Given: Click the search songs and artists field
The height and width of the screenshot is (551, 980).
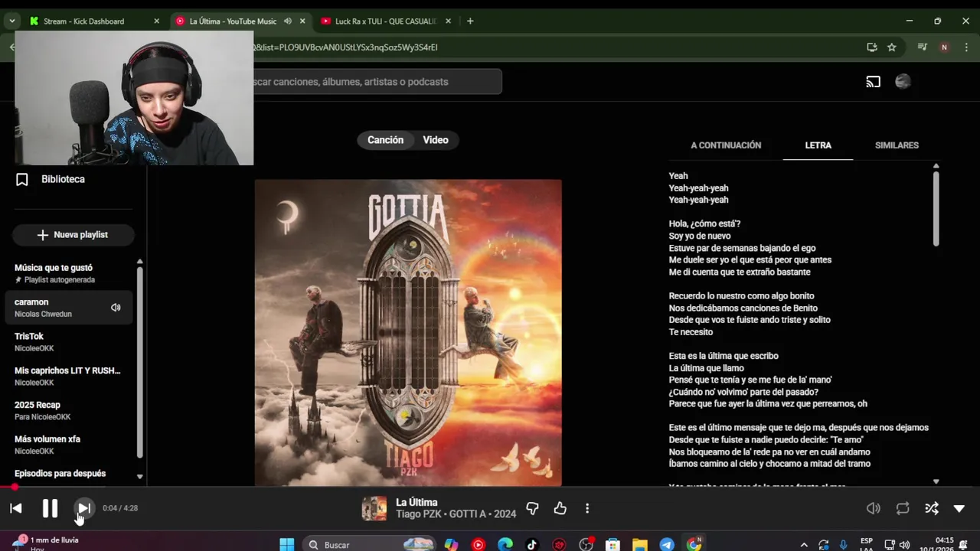Looking at the screenshot, I should (x=377, y=82).
